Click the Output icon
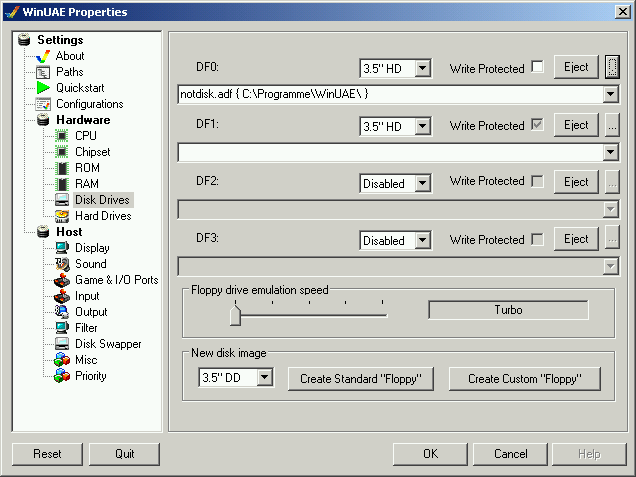This screenshot has height=477, width=636. pos(62,312)
